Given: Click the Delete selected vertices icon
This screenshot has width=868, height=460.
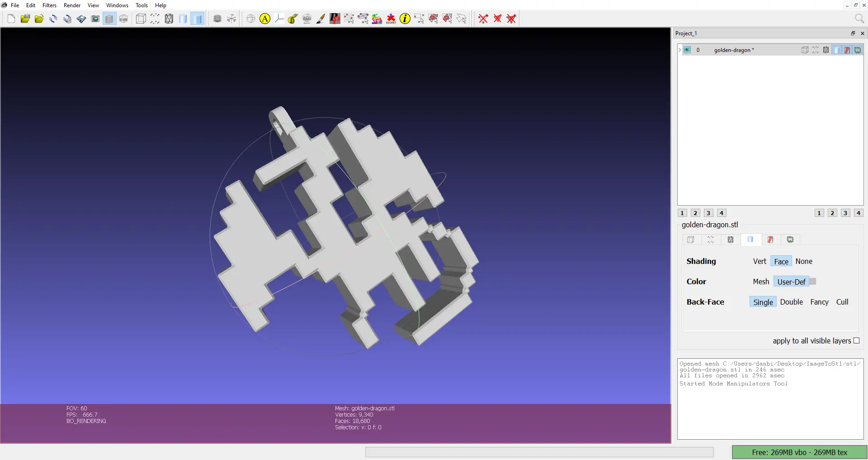Looking at the screenshot, I should click(483, 19).
